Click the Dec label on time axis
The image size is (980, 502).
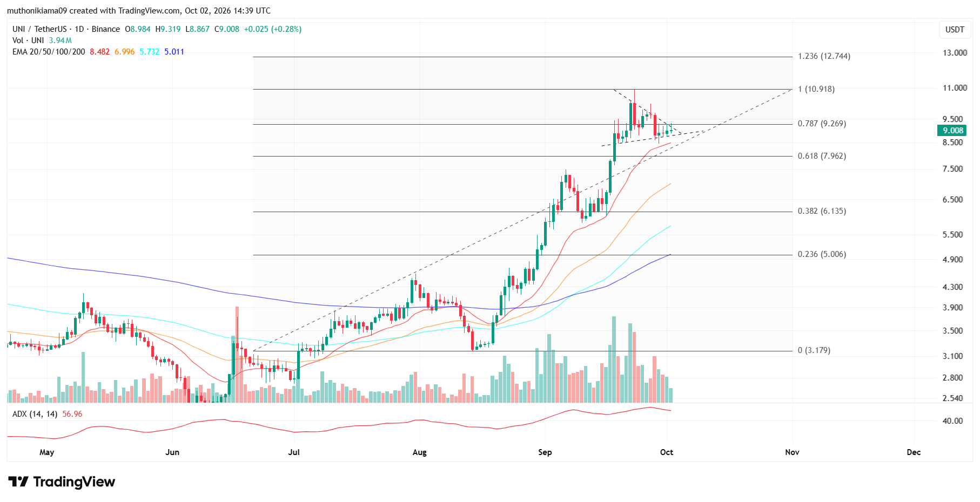click(914, 452)
